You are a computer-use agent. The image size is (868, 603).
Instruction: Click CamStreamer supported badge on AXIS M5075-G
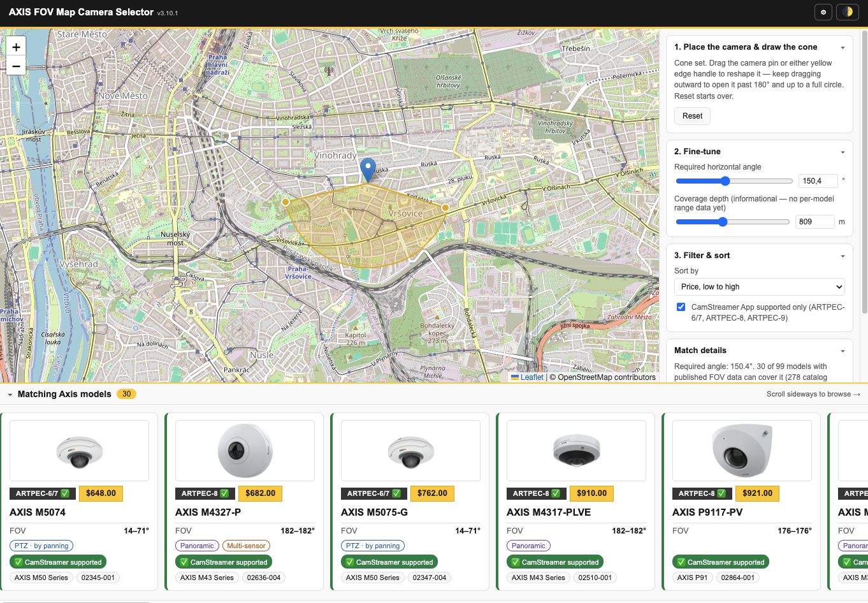pyautogui.click(x=389, y=562)
